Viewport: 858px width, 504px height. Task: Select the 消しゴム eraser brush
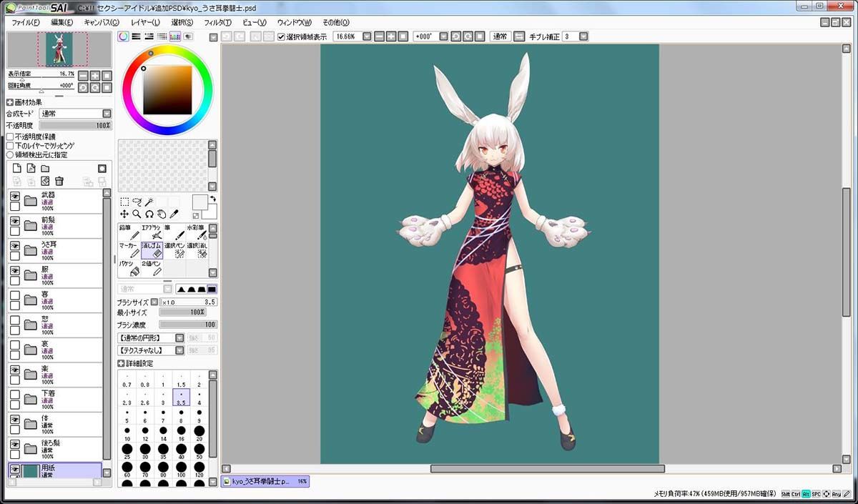point(152,250)
